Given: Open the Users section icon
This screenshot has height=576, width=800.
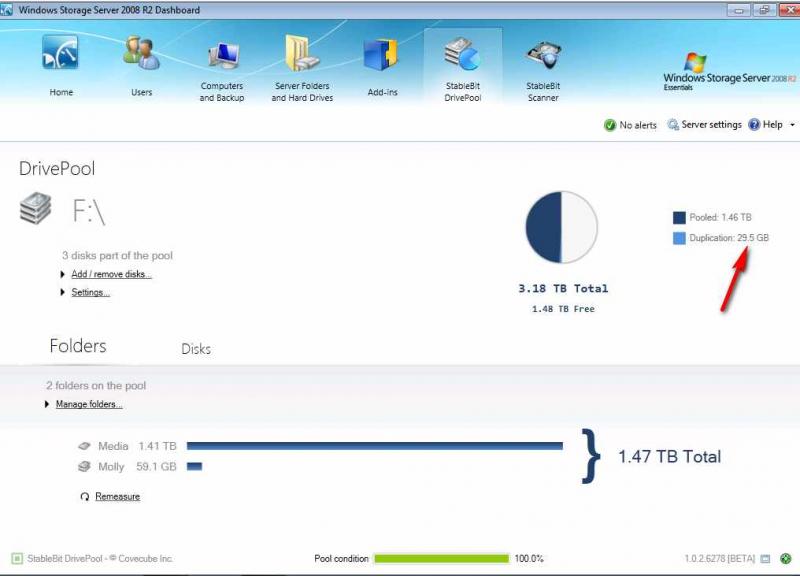Looking at the screenshot, I should click(141, 53).
